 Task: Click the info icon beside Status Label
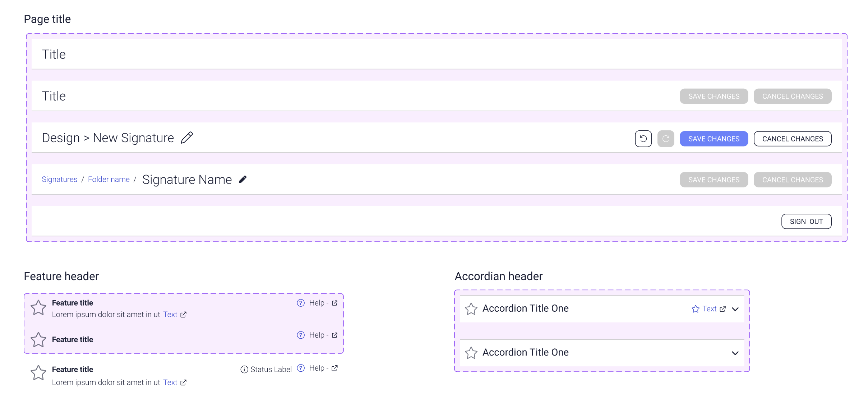(x=244, y=370)
